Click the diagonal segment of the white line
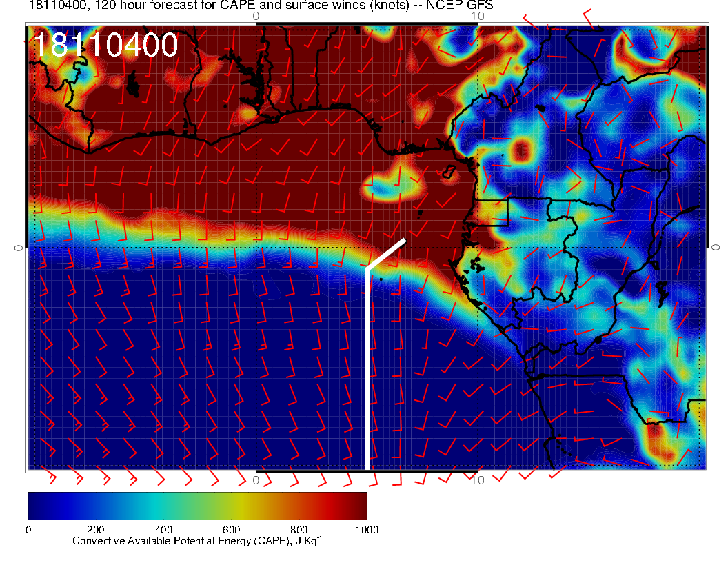Viewport: 728px width, 563px height. click(x=385, y=255)
